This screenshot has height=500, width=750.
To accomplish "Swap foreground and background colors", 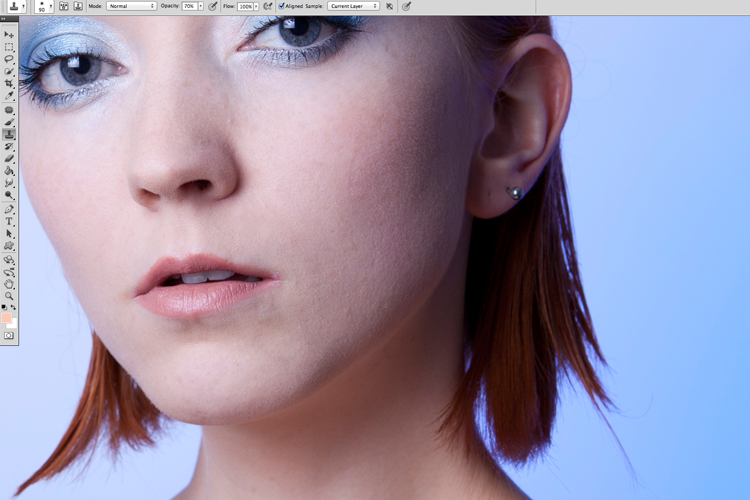I will [x=13, y=307].
